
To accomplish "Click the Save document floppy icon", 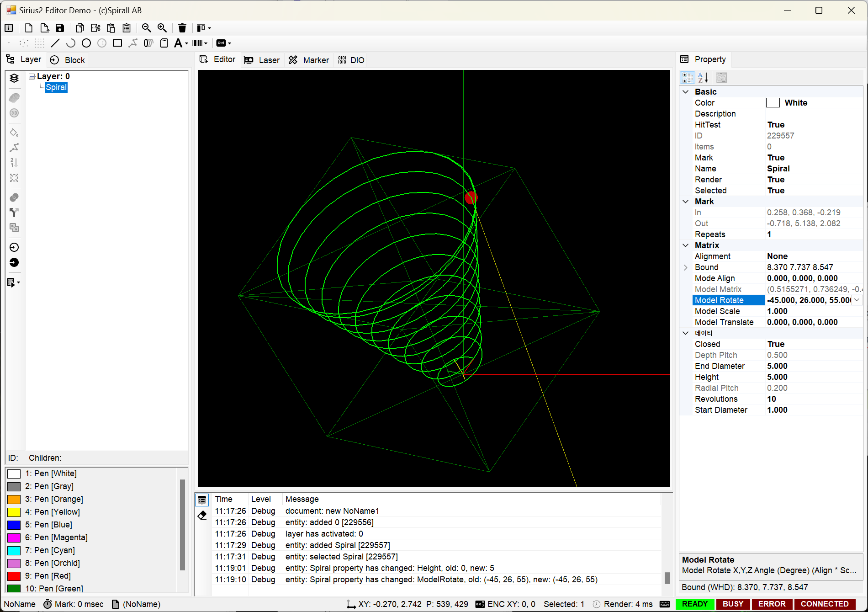I will pos(60,28).
